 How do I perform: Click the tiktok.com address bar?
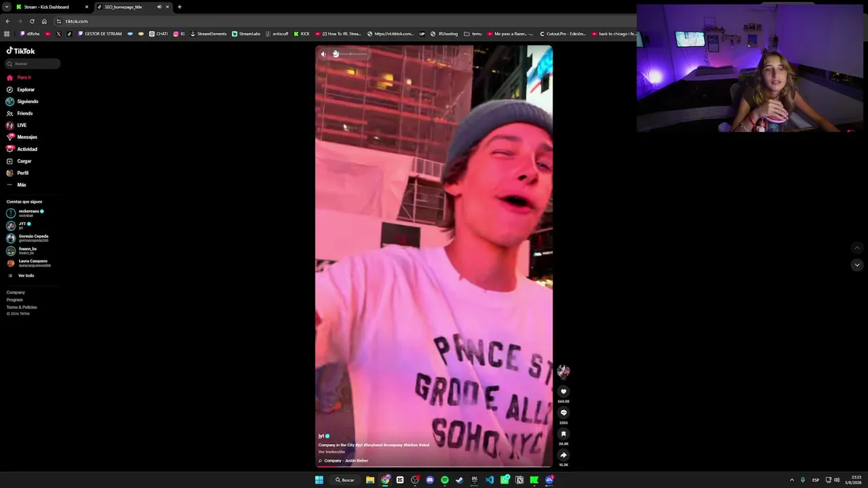[x=346, y=21]
